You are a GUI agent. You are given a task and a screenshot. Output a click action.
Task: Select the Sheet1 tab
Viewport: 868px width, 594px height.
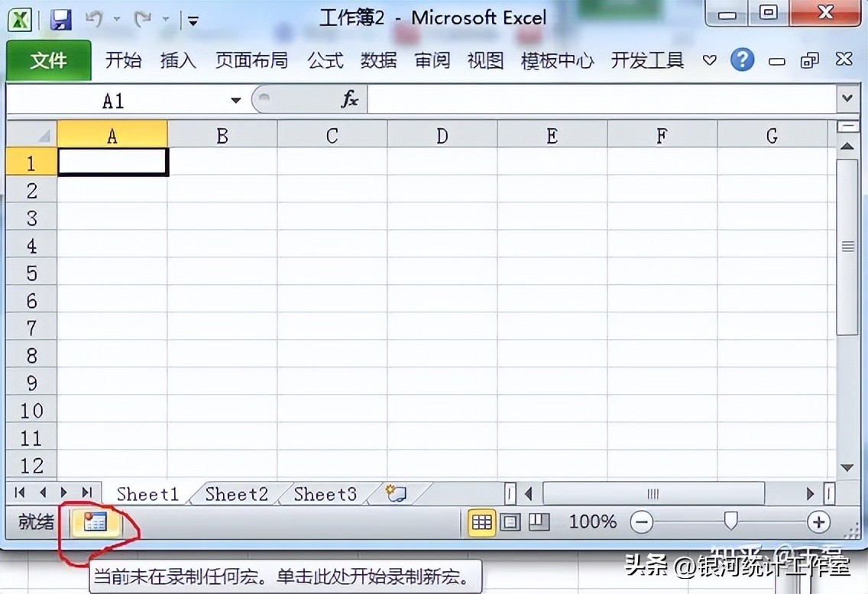[147, 494]
